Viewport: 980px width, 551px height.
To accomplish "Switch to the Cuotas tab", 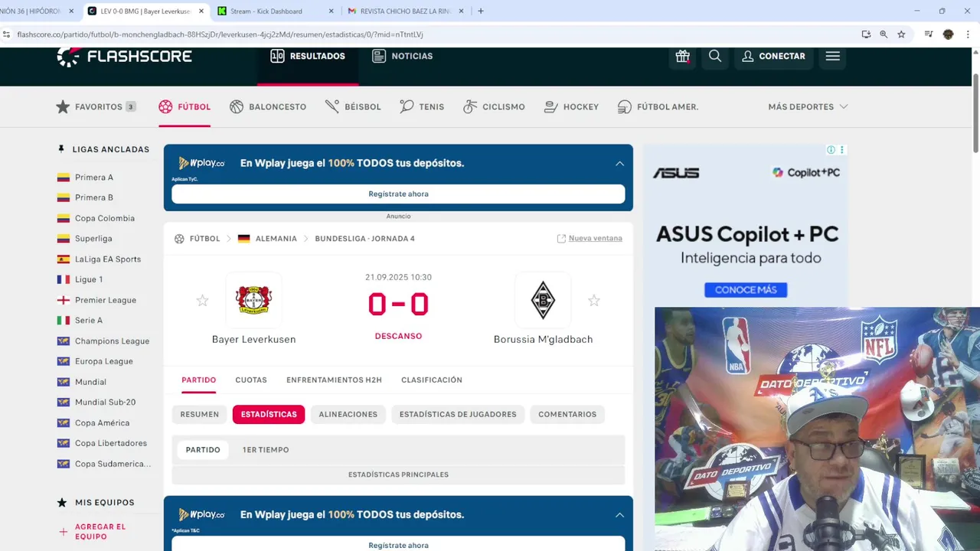I will coord(251,380).
